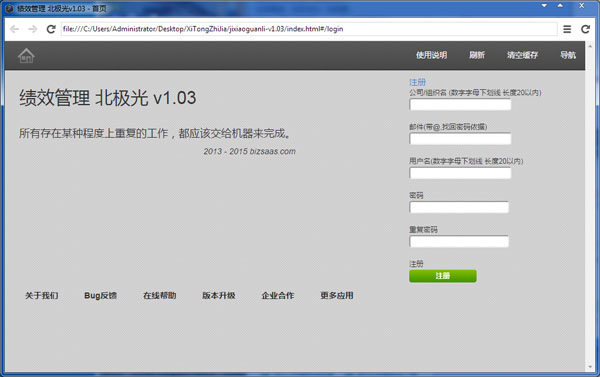Focus the 公司/组织名 input field

point(460,104)
